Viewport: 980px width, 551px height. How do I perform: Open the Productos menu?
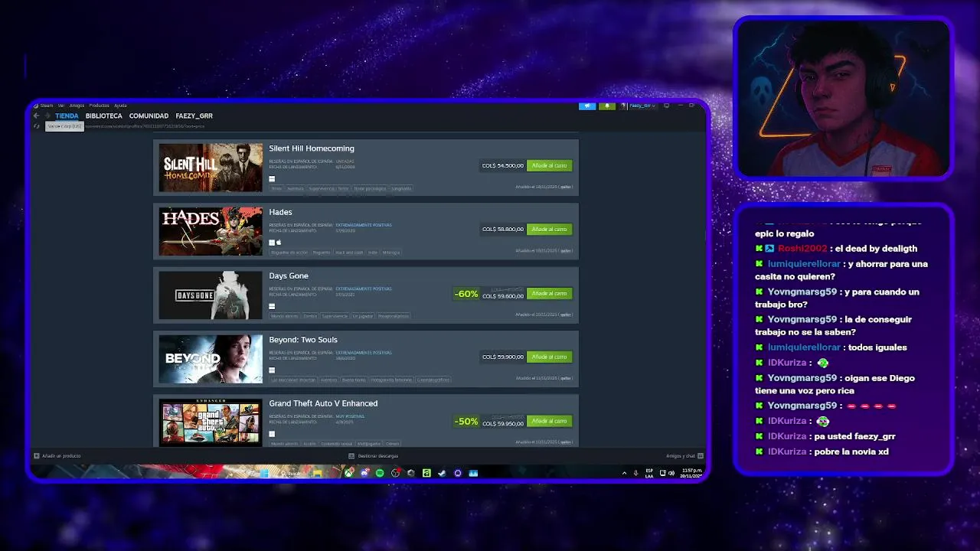click(99, 106)
